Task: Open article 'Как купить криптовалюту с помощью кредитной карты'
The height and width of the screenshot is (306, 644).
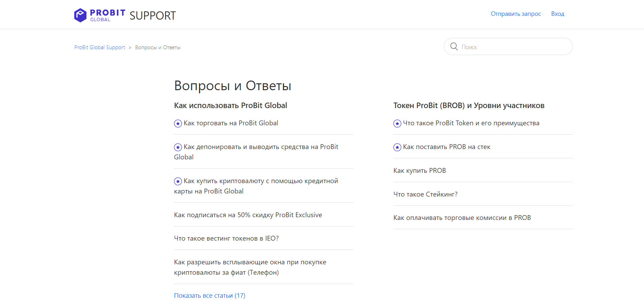Action: pos(256,186)
